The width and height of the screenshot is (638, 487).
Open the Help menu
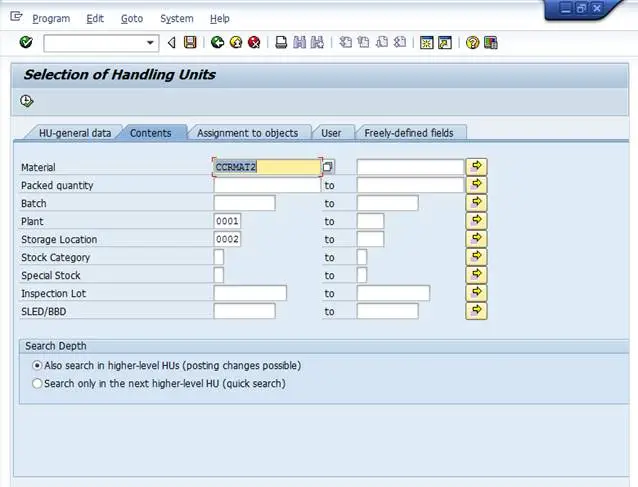[220, 18]
